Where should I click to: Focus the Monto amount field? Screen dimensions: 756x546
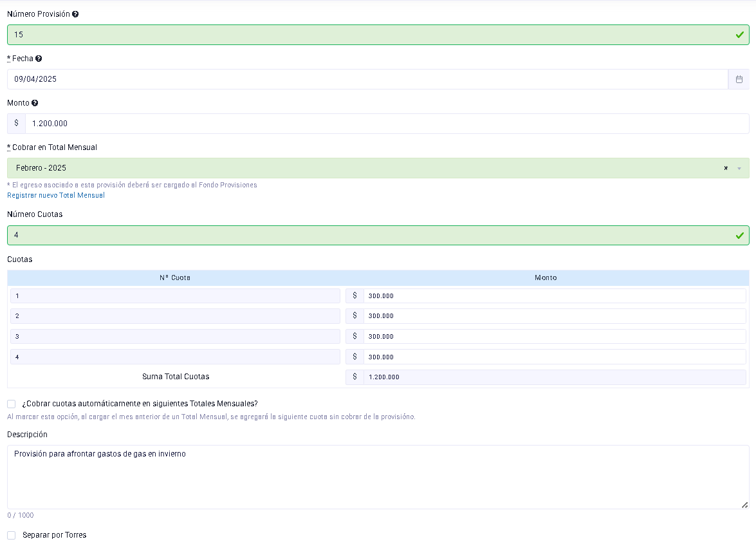[x=386, y=124]
